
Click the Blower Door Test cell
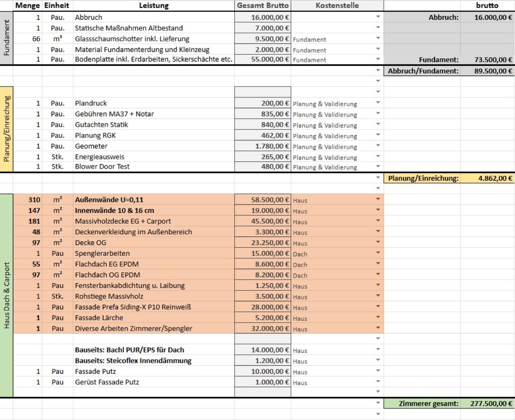pyautogui.click(x=154, y=167)
